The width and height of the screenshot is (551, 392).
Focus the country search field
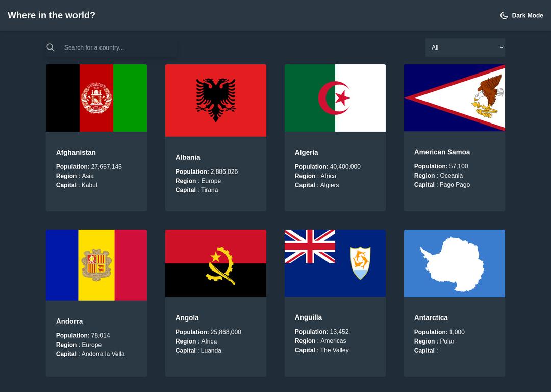pyautogui.click(x=118, y=47)
